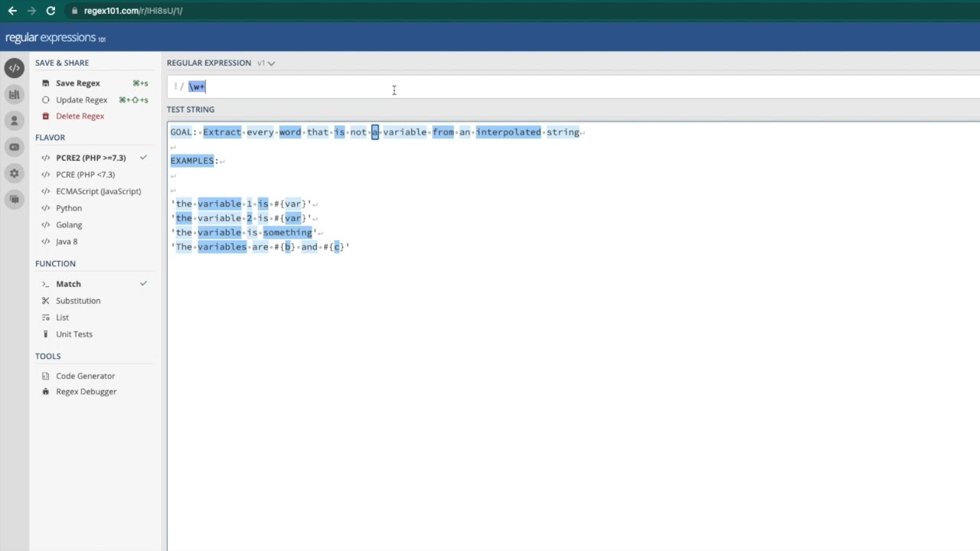Open settings gear in sidebar
This screenshot has height=551, width=980.
(x=14, y=174)
